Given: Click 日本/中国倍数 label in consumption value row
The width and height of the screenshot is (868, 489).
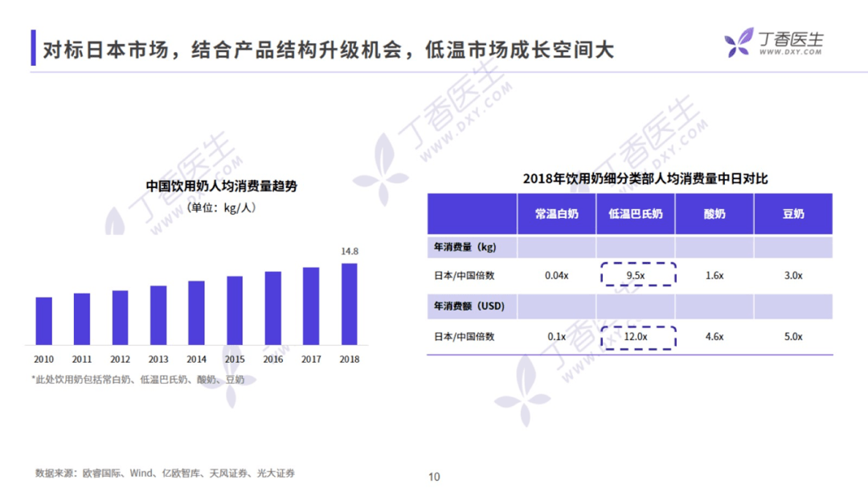Looking at the screenshot, I should [x=464, y=337].
